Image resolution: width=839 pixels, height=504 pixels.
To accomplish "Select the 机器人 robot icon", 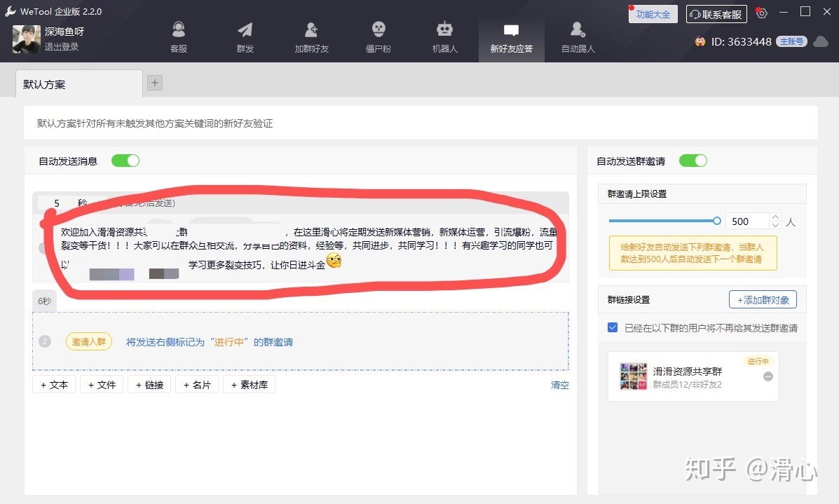I will [444, 36].
